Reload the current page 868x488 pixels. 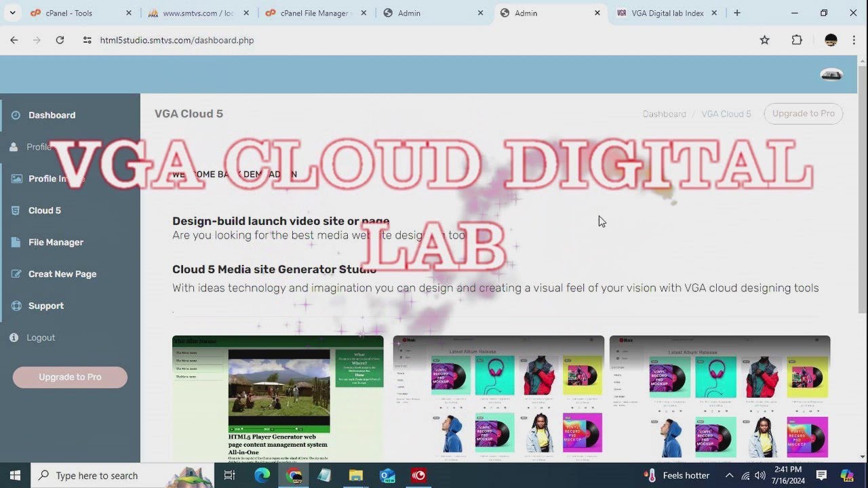point(60,40)
